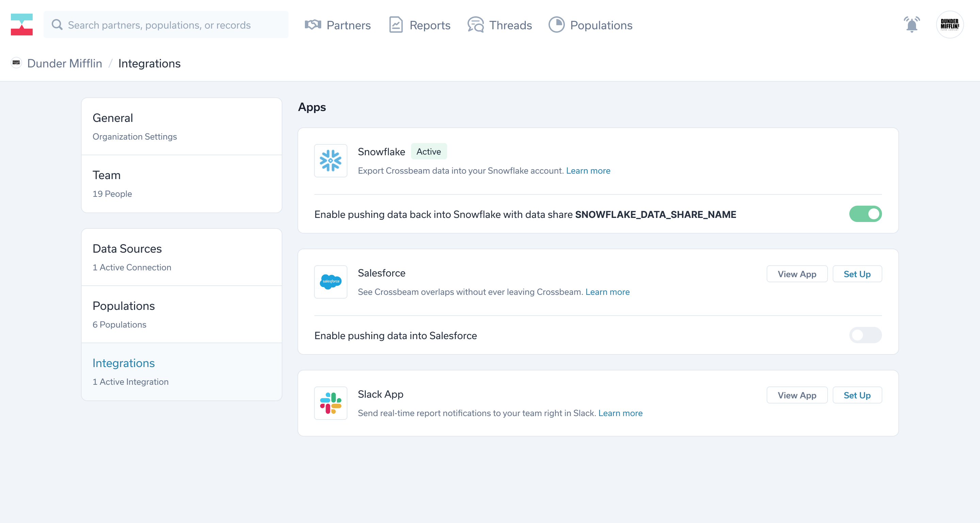Image resolution: width=980 pixels, height=523 pixels.
Task: Click the Salesforce cloud logo
Action: (x=330, y=282)
